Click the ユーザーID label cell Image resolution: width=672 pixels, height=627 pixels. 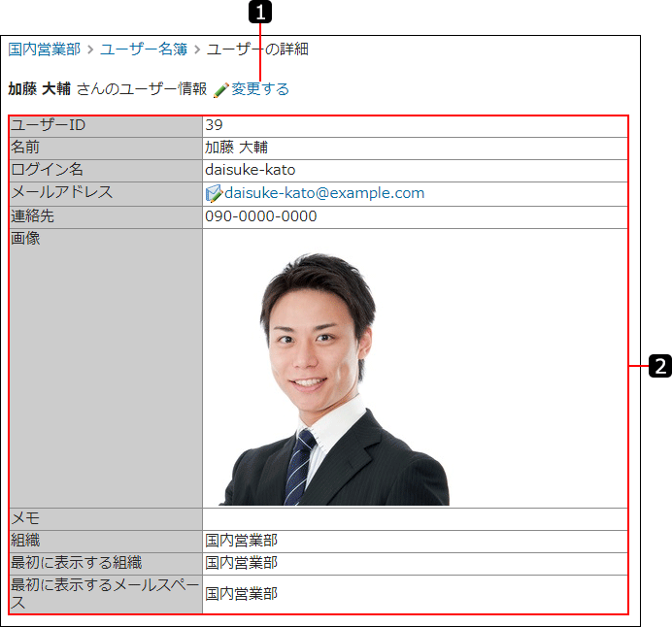[106, 126]
